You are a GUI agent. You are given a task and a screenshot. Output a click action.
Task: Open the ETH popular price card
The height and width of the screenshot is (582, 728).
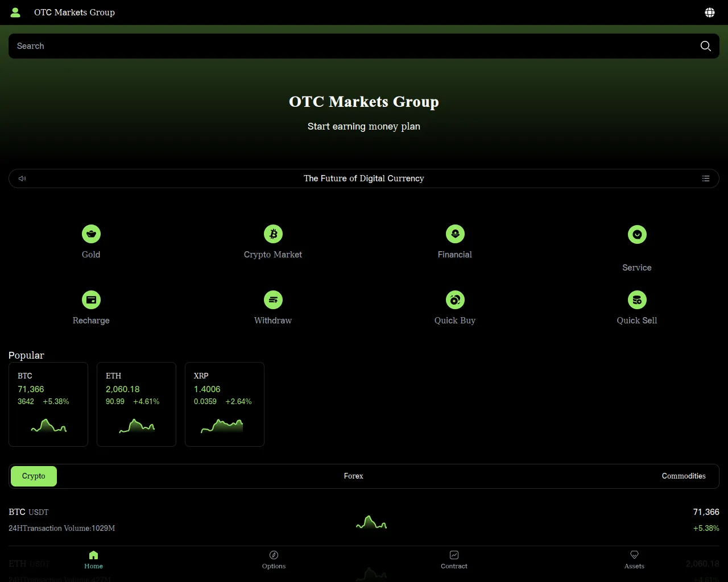pos(136,404)
